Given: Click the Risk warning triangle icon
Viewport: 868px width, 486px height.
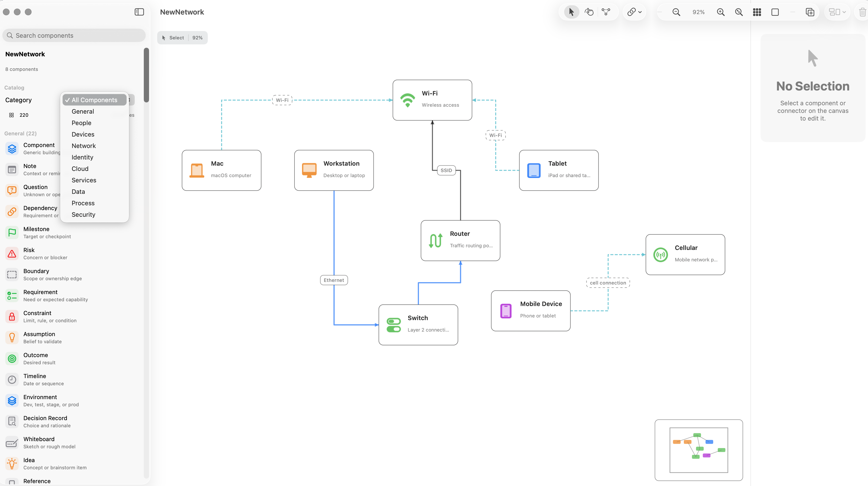Looking at the screenshot, I should tap(12, 254).
